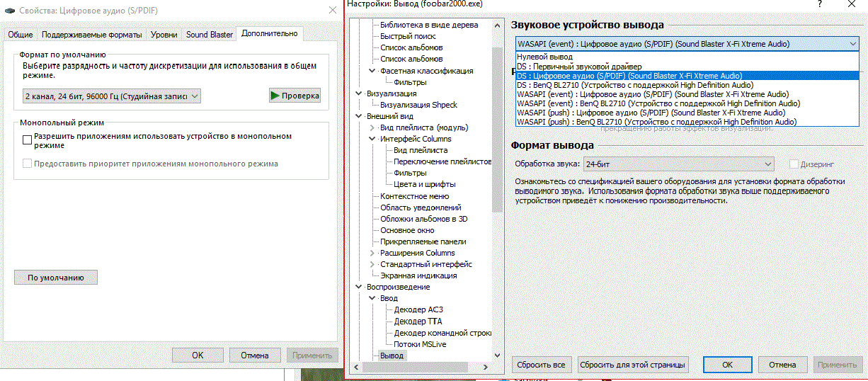This screenshot has height=381, width=868.
Task: Collapse the Ввод tree node
Action: point(372,298)
